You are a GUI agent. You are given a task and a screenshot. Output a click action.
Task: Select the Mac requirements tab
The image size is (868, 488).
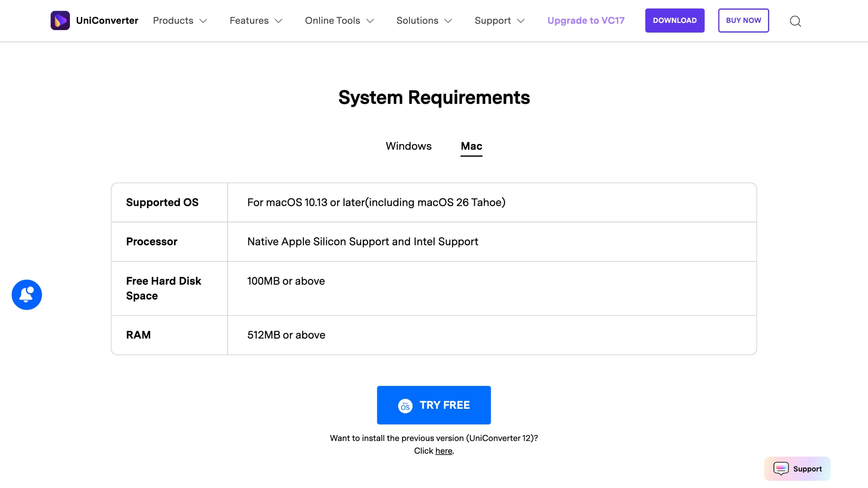click(471, 146)
